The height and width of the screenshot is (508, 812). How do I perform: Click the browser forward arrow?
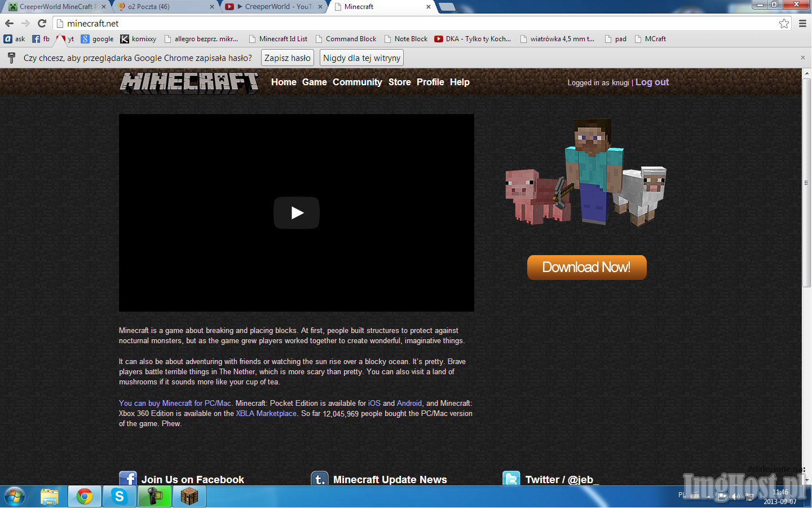[x=25, y=23]
